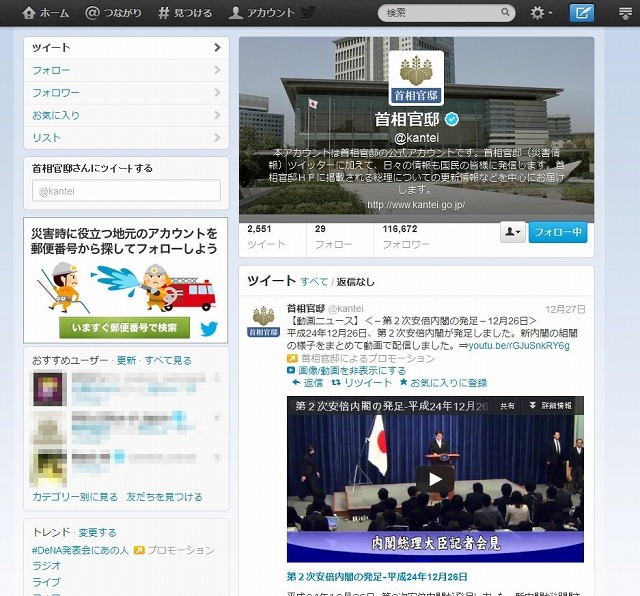
Task: Play the embedded video
Action: 435,479
